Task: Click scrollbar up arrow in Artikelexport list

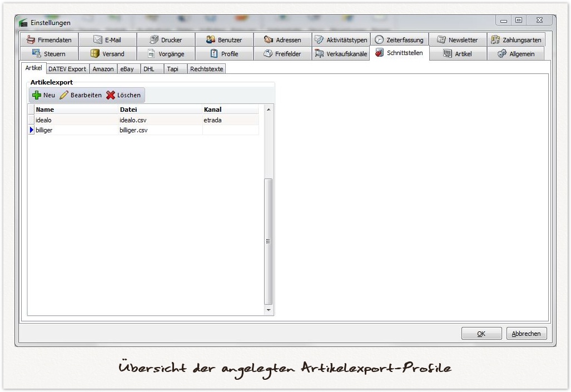Action: click(269, 110)
